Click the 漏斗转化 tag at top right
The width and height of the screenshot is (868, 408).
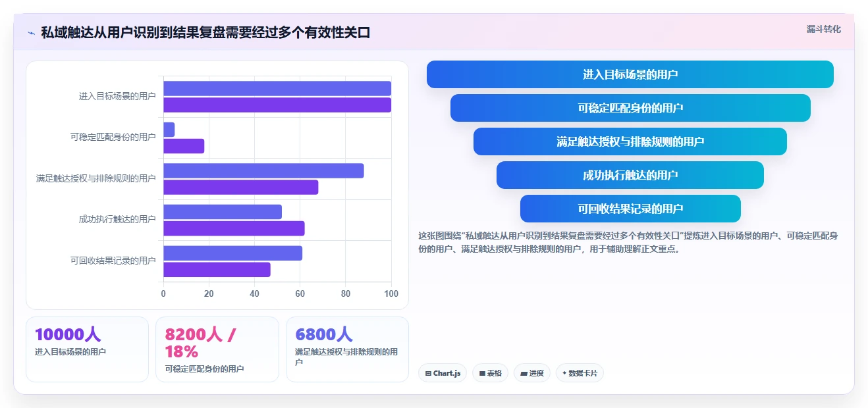click(x=824, y=29)
